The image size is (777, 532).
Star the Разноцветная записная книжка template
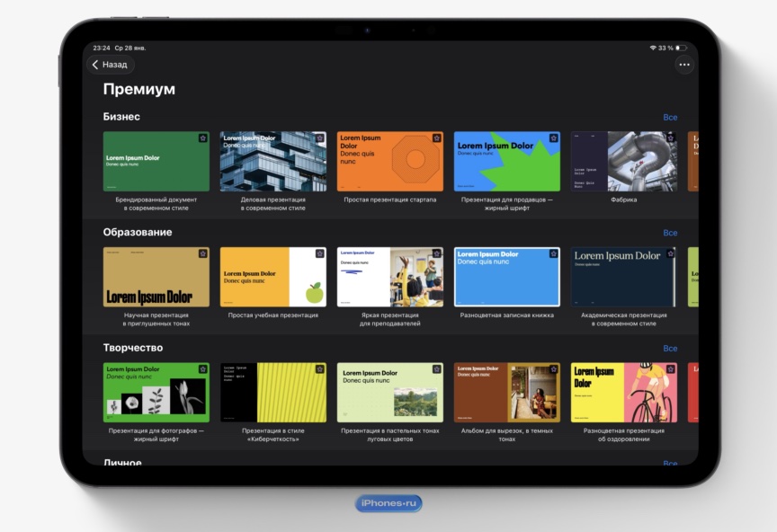coord(553,253)
